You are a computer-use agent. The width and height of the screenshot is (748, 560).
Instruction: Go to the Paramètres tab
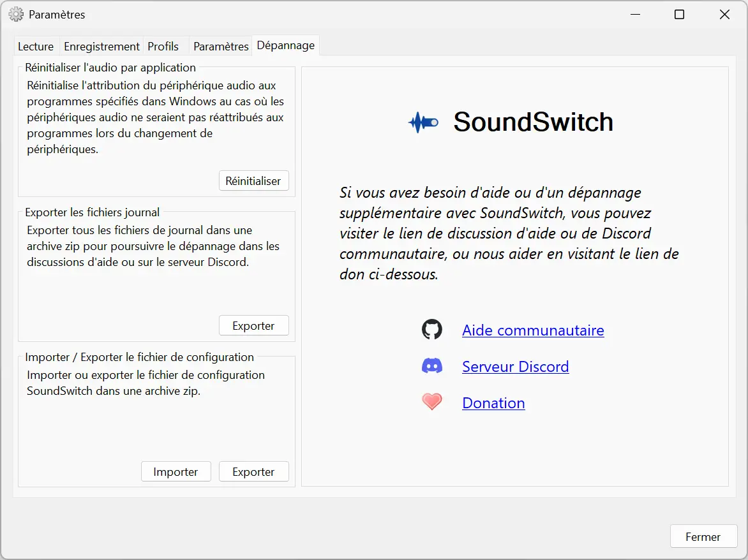221,46
